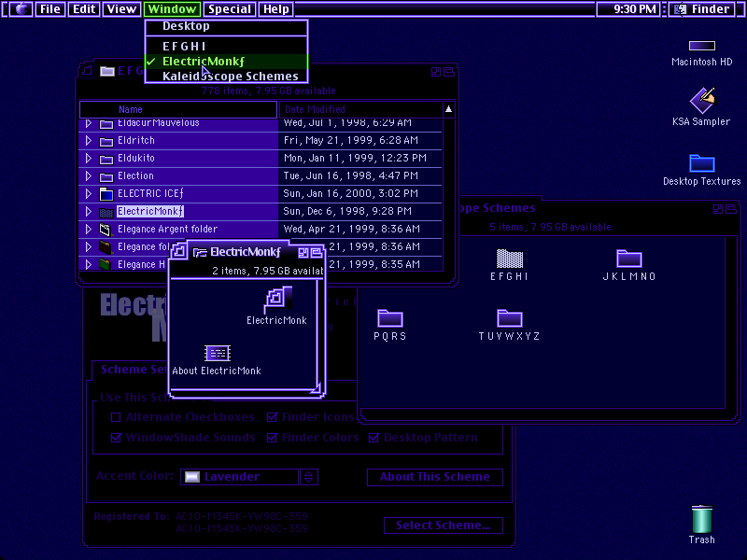
Task: Sort list by Date Modified column header
Action: pyautogui.click(x=360, y=109)
